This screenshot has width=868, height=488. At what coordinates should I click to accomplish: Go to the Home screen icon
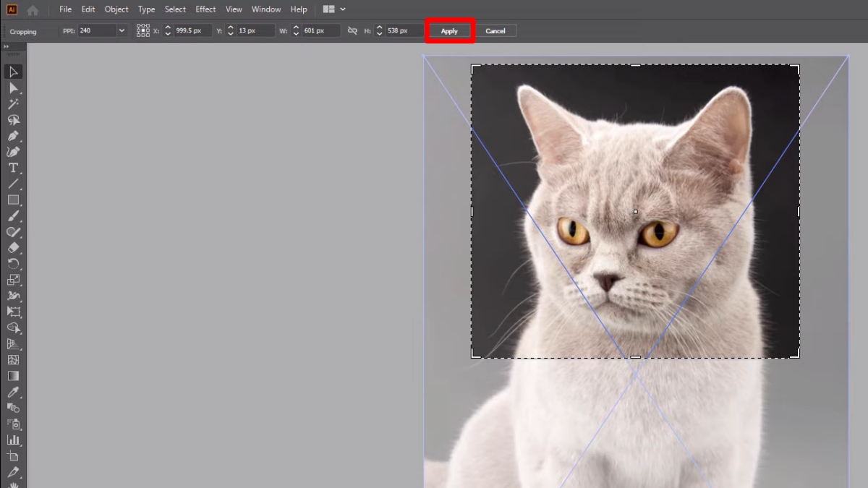[33, 10]
